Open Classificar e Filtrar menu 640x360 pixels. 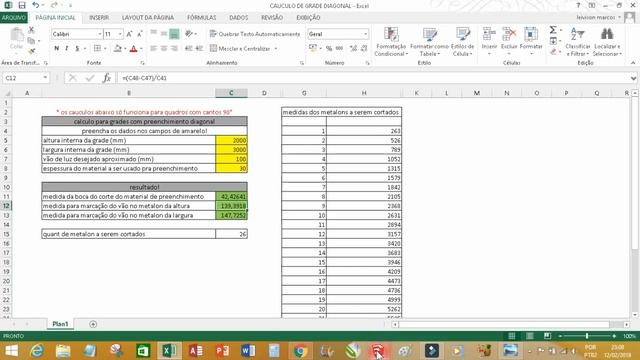tap(578, 42)
